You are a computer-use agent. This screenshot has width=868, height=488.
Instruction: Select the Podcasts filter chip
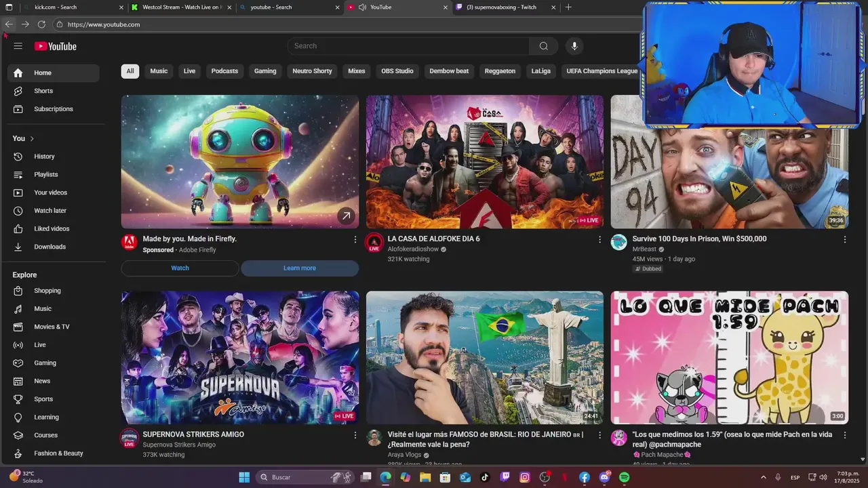tap(224, 71)
